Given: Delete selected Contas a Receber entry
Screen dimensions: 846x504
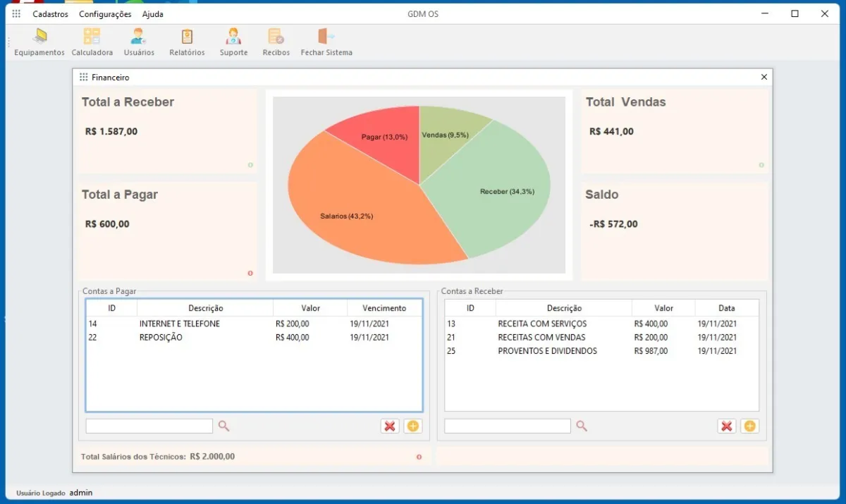Looking at the screenshot, I should pos(727,426).
